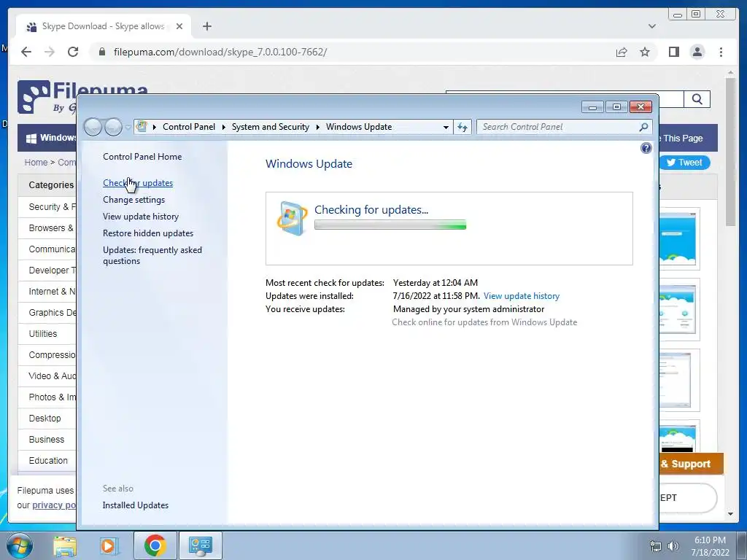Click the Control Panel forward arrow button

[113, 127]
